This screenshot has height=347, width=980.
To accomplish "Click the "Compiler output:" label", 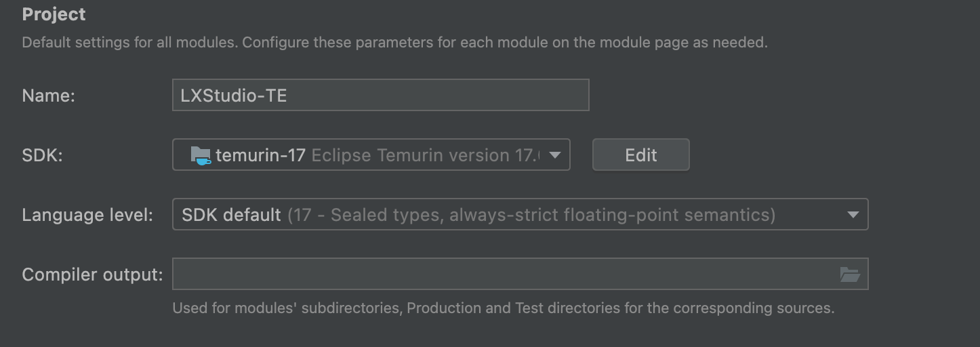I will [x=92, y=274].
